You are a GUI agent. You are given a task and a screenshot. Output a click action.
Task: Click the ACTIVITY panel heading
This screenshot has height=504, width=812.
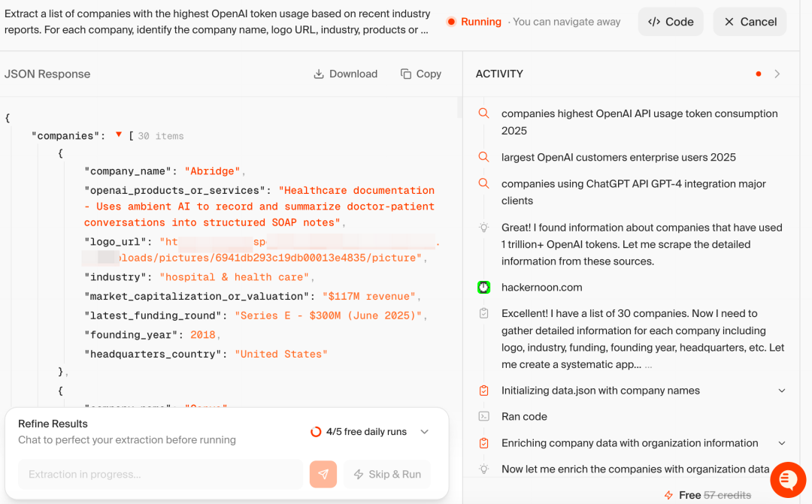pos(499,74)
